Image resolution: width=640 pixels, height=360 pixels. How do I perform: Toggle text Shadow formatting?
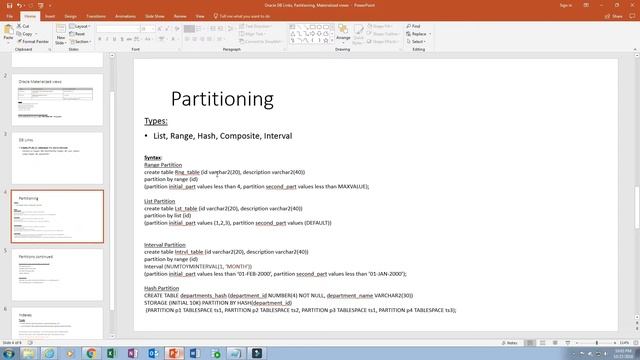tap(122, 39)
